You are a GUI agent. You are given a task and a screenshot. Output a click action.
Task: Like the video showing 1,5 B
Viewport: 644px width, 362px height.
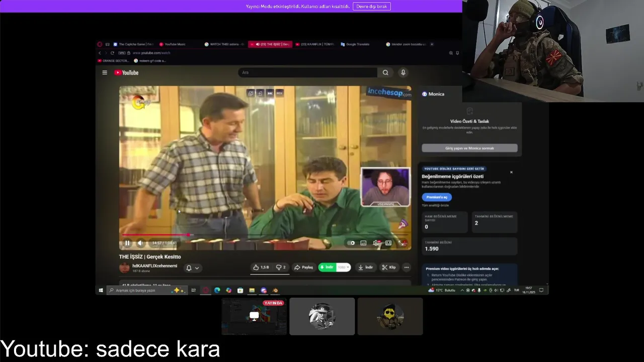(x=261, y=267)
